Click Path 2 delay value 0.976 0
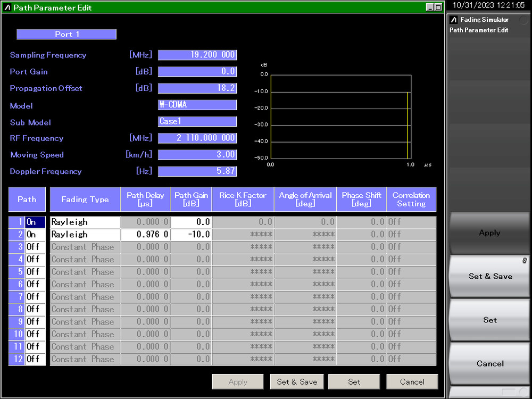The image size is (532, 399). [x=145, y=235]
